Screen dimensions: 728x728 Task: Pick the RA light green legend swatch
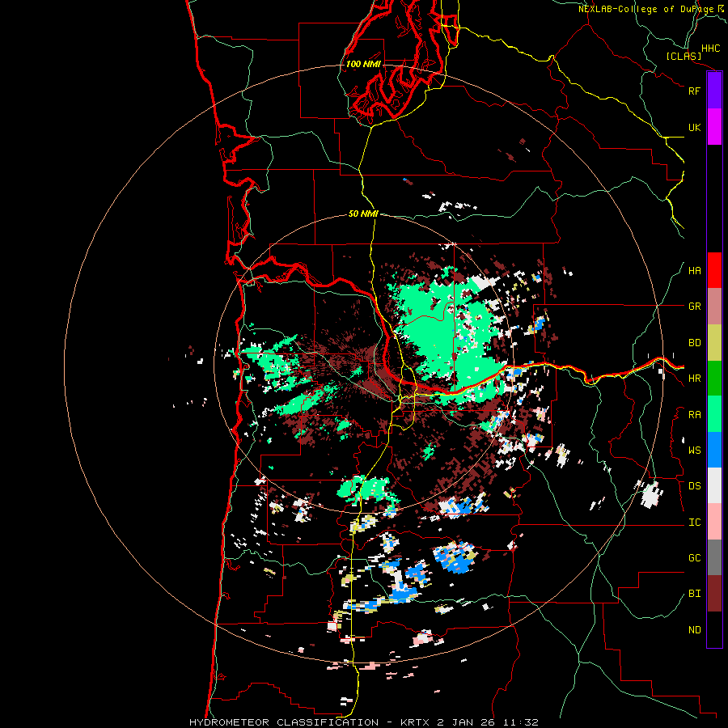pyautogui.click(x=714, y=414)
